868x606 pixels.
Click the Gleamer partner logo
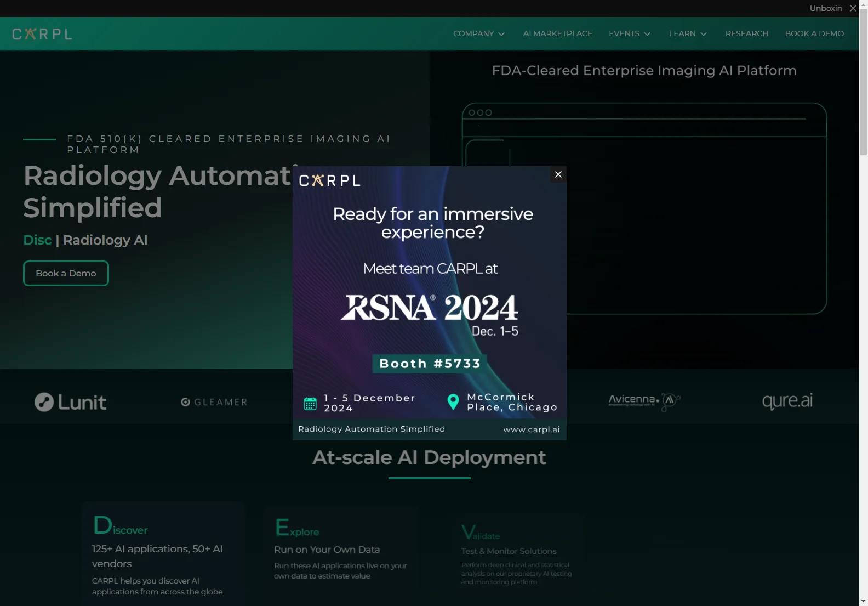click(214, 402)
